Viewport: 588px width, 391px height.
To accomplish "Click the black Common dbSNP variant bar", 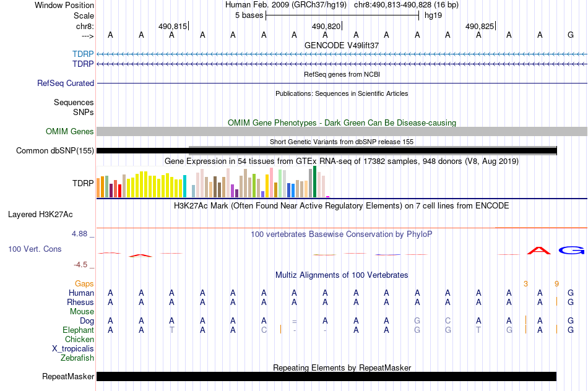I will (x=327, y=151).
